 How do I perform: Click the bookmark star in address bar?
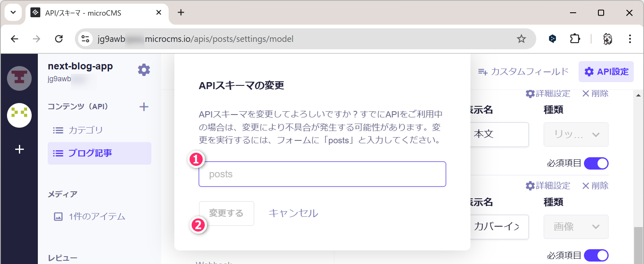tap(521, 39)
